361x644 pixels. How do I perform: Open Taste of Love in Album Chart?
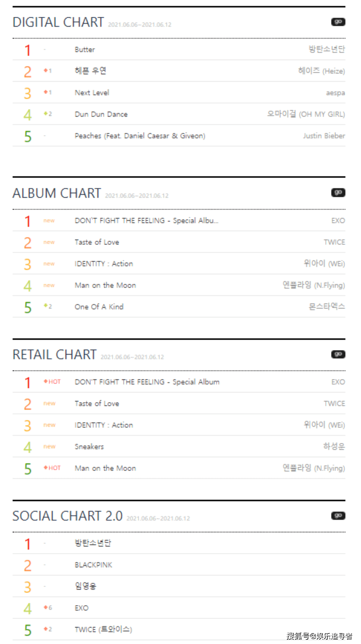(x=97, y=242)
